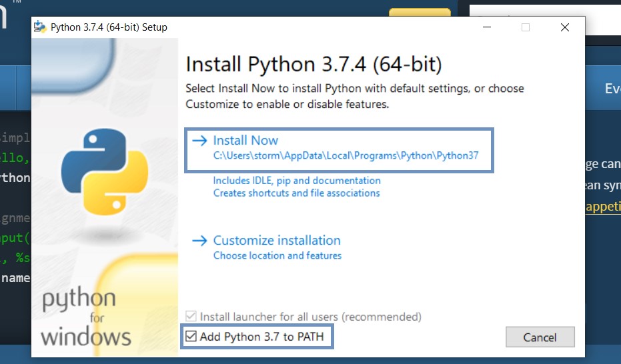Click the Install Now arrow icon
621x364 pixels.
click(200, 141)
